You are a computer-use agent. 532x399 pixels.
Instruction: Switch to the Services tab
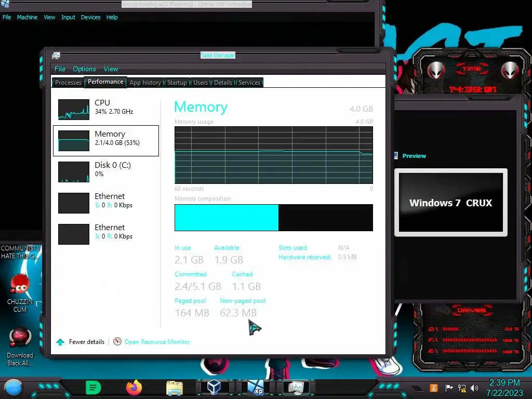pyautogui.click(x=249, y=83)
